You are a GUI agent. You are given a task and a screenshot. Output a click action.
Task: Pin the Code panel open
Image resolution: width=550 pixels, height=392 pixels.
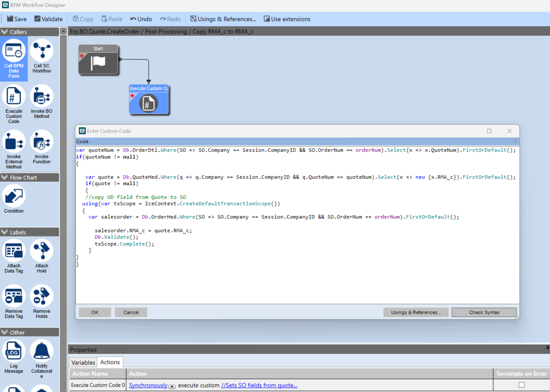[x=515, y=141]
